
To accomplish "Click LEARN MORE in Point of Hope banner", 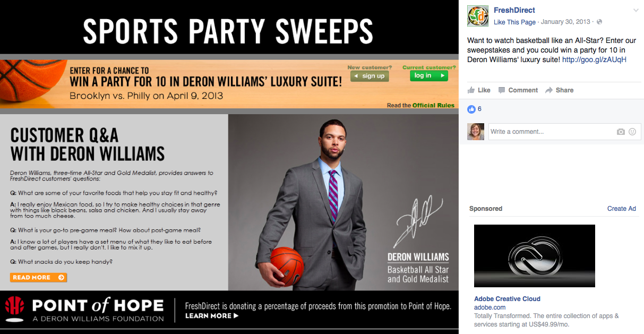I will click(212, 316).
